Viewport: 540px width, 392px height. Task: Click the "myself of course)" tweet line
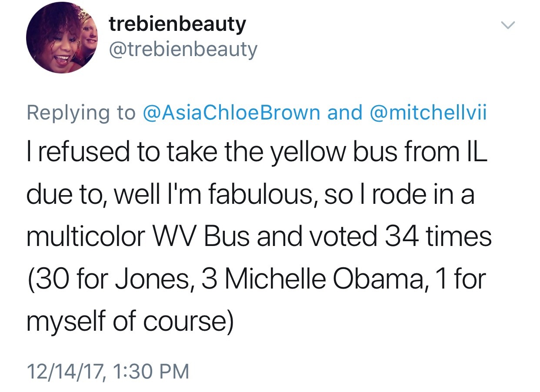[x=130, y=320]
